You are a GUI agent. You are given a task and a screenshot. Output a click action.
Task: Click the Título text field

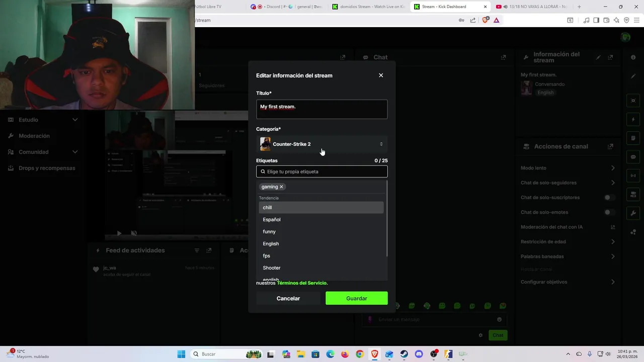[321, 109]
